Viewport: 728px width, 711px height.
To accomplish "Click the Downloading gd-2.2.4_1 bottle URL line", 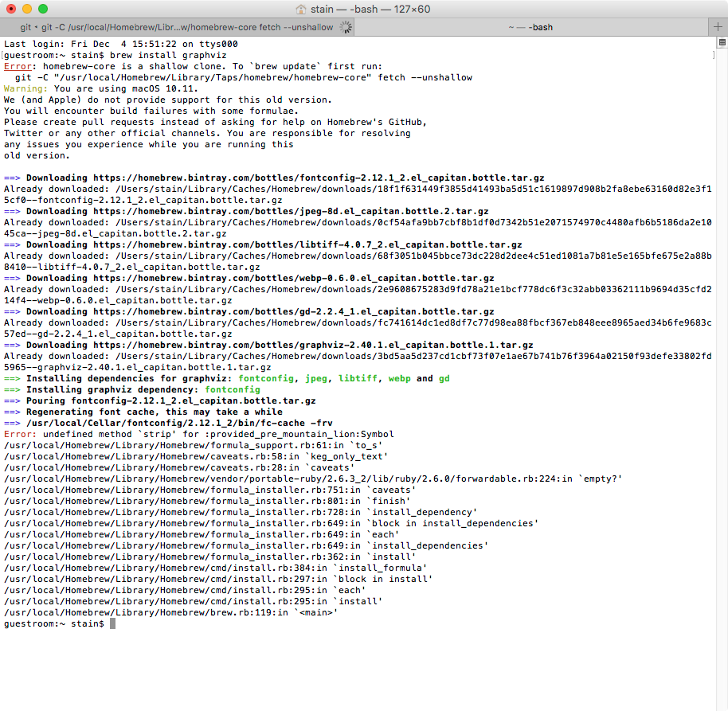I will [x=249, y=311].
